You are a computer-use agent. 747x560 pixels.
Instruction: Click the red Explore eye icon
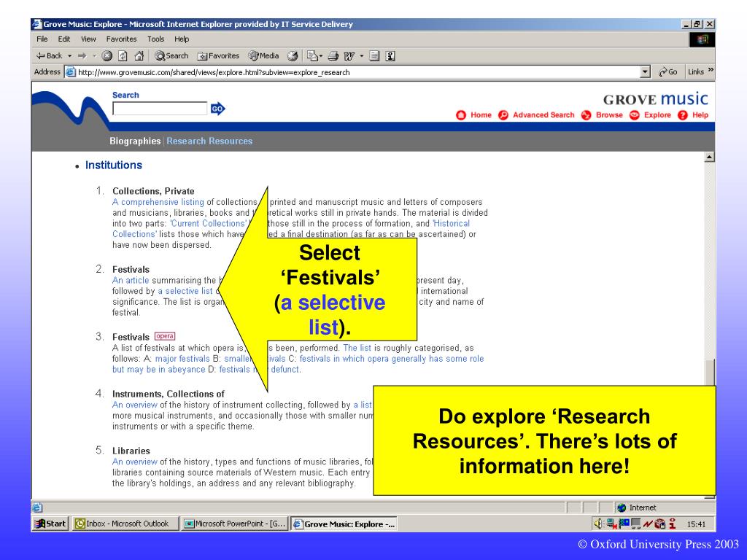click(x=635, y=115)
